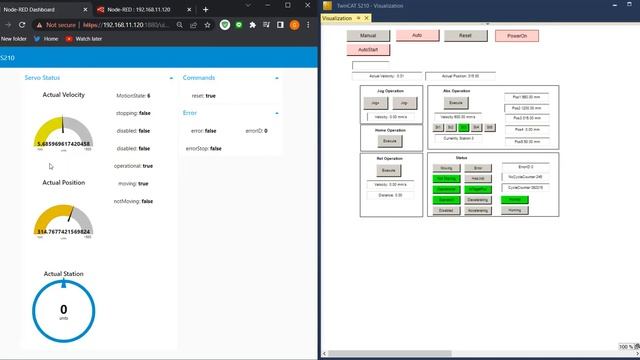Click the Auto mode button
640x360 pixels.
pos(417,36)
